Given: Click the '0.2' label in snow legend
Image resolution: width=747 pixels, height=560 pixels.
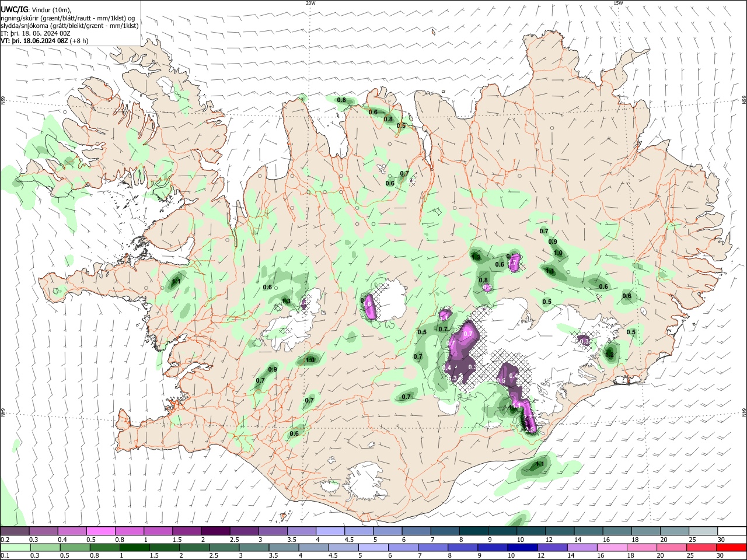Looking at the screenshot, I should tap(5, 540).
